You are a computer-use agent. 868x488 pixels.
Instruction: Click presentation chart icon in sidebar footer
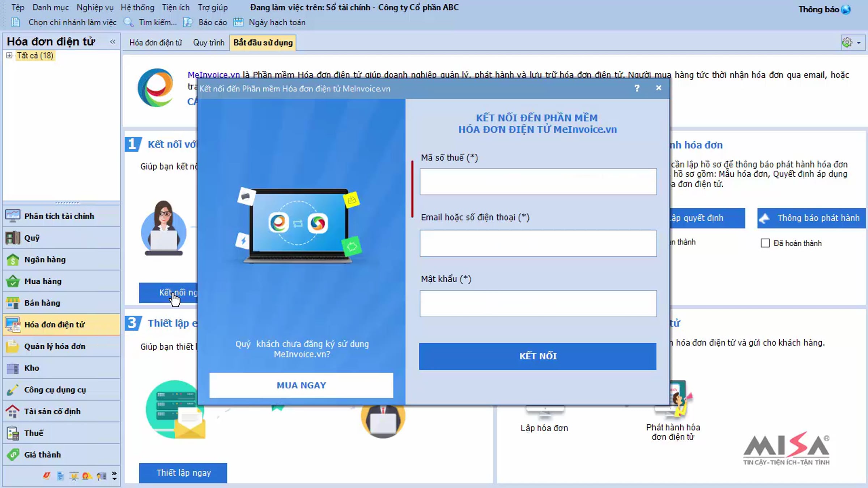[x=74, y=476]
